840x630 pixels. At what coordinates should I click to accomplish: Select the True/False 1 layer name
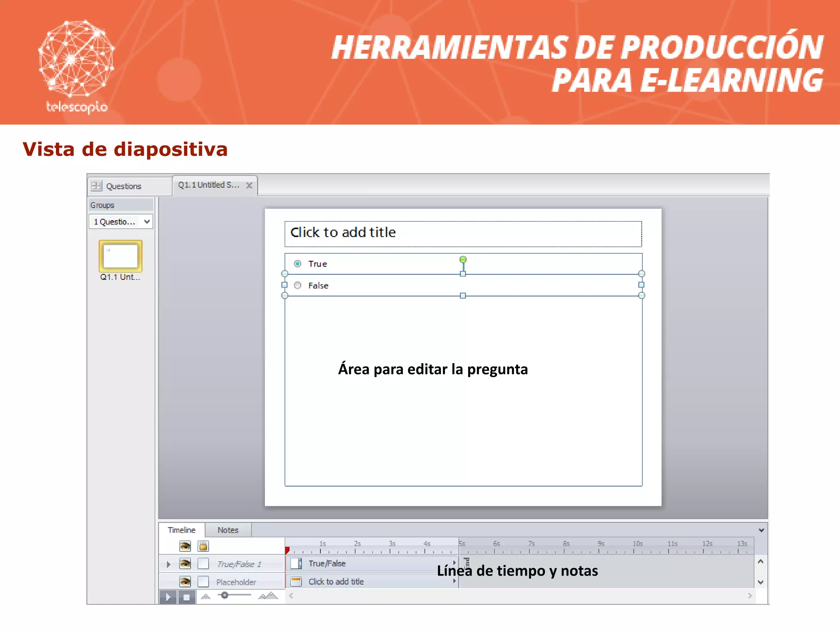[239, 564]
